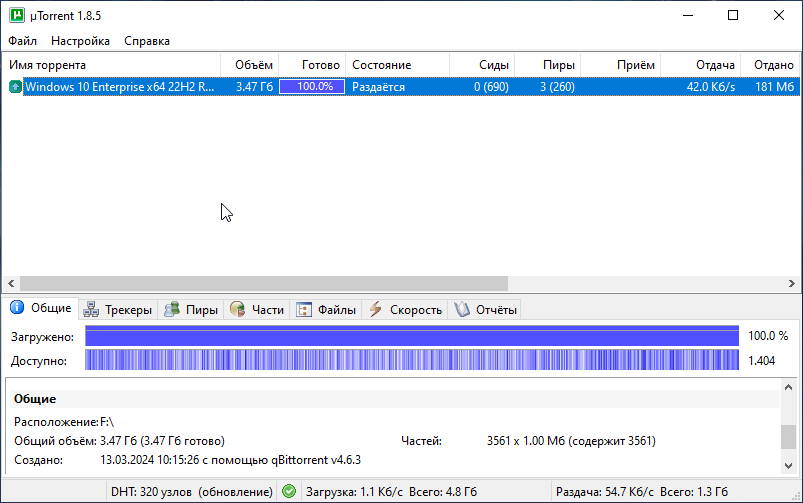This screenshot has height=503, width=803.
Task: Sort by the Имя торрента column header
Action: [110, 64]
